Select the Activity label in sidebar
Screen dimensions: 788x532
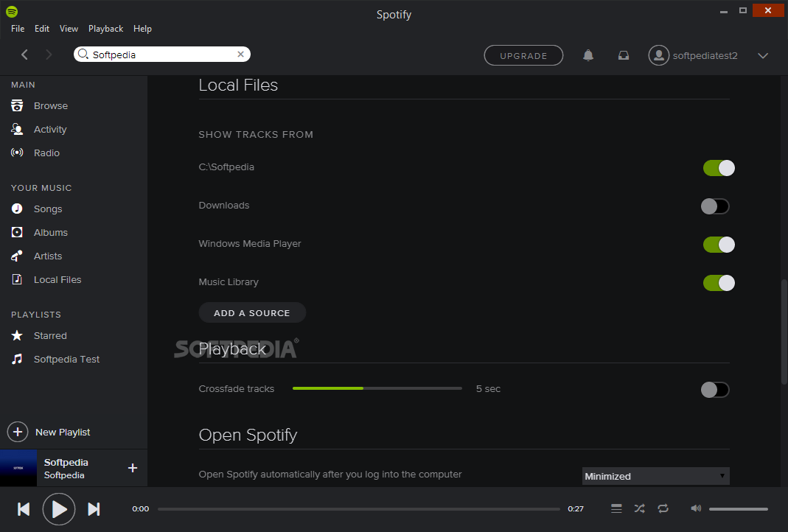pyautogui.click(x=49, y=129)
